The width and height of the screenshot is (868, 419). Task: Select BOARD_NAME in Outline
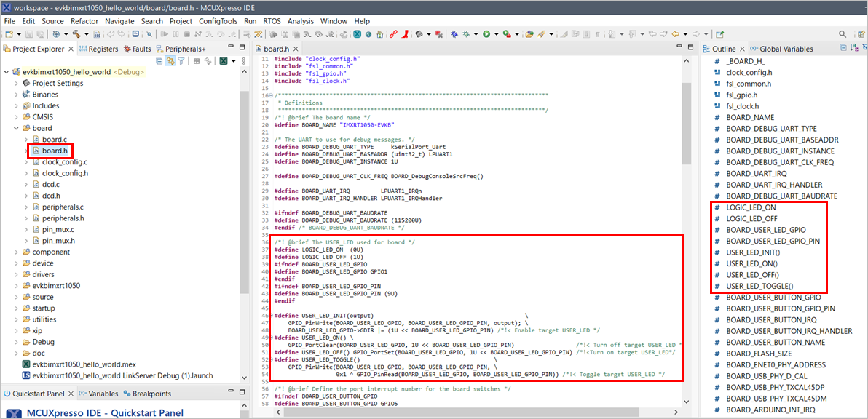[x=750, y=117]
